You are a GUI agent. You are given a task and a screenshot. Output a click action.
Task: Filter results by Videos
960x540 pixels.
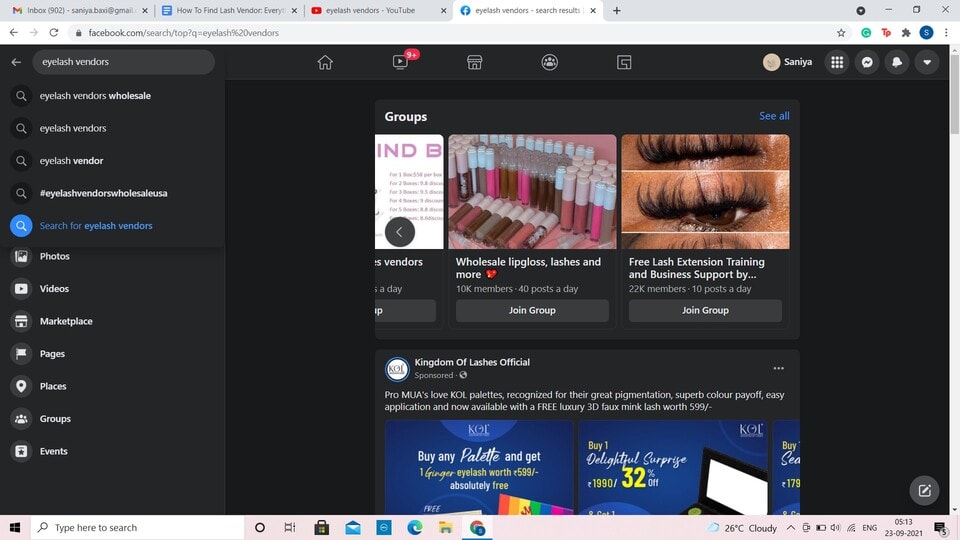pos(113,288)
